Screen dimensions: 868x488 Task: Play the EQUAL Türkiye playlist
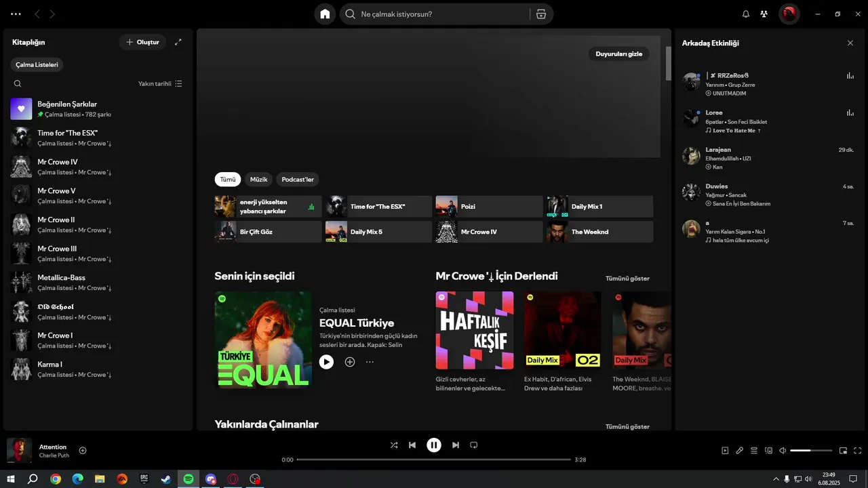[326, 362]
